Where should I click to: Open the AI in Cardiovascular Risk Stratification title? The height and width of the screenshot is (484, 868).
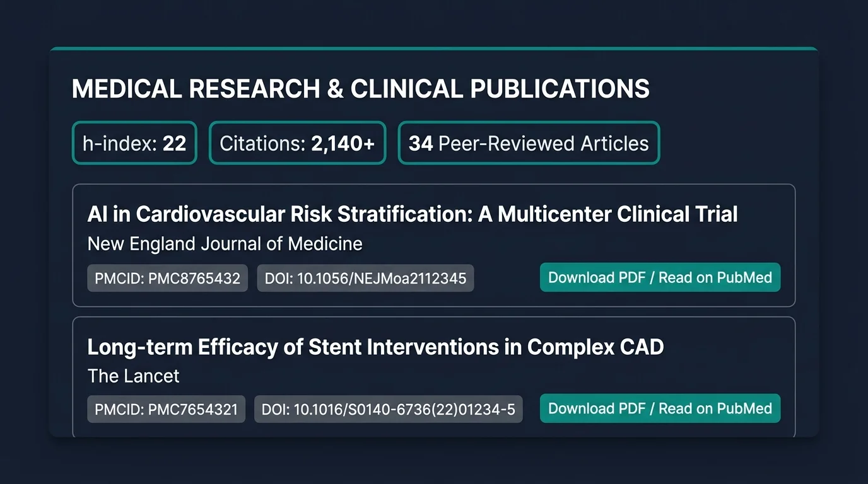[x=413, y=214]
